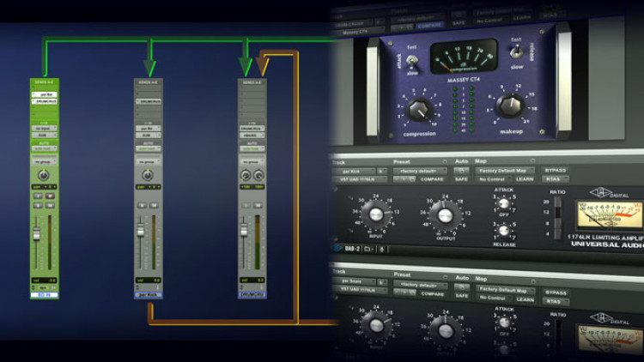
Task: Open the plugin automation enable button on per Kick
Action: click(461, 171)
